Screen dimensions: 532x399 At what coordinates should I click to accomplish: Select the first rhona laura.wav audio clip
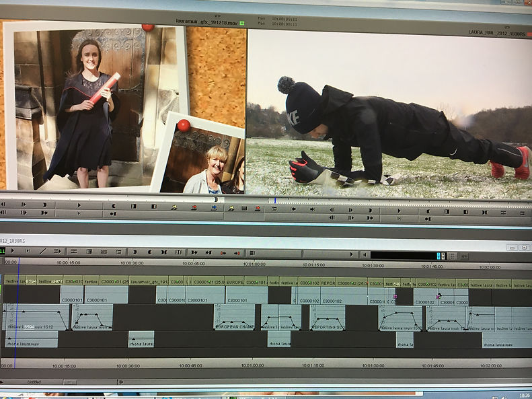click(32, 339)
